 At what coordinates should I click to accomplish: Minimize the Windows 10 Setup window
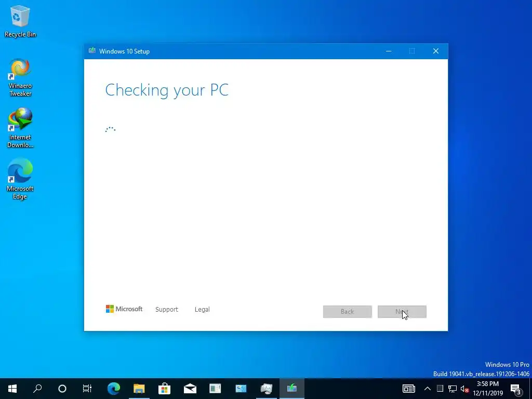[x=389, y=51]
